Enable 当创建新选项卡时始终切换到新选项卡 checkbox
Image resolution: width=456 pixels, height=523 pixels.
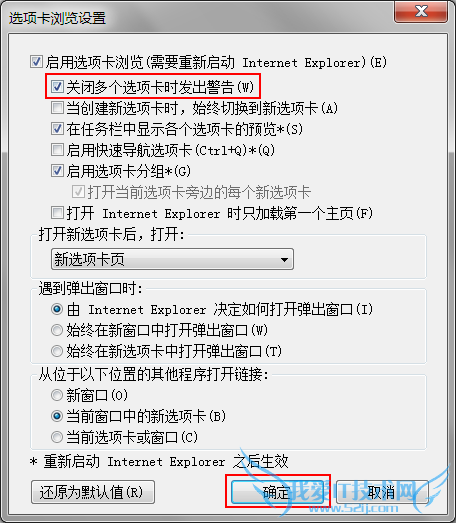57,108
